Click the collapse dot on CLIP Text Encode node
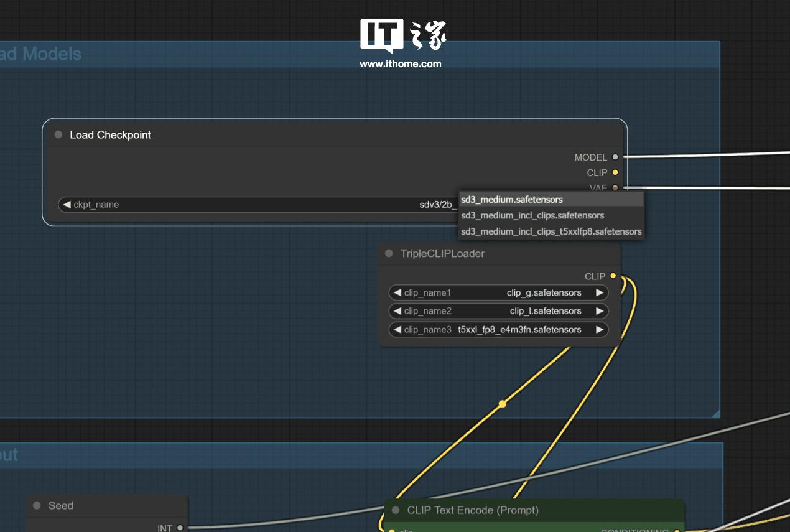Image resolution: width=790 pixels, height=532 pixels. point(396,510)
